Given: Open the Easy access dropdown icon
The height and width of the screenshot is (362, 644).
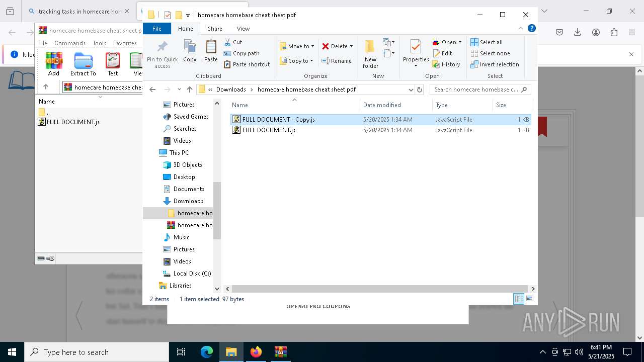Looking at the screenshot, I should click(x=388, y=53).
